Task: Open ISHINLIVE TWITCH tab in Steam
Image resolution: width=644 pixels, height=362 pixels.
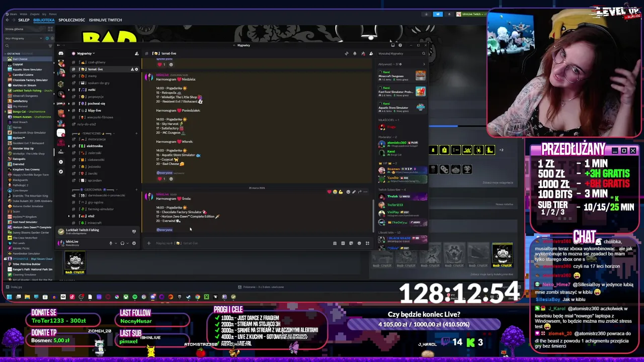Action: click(x=105, y=20)
